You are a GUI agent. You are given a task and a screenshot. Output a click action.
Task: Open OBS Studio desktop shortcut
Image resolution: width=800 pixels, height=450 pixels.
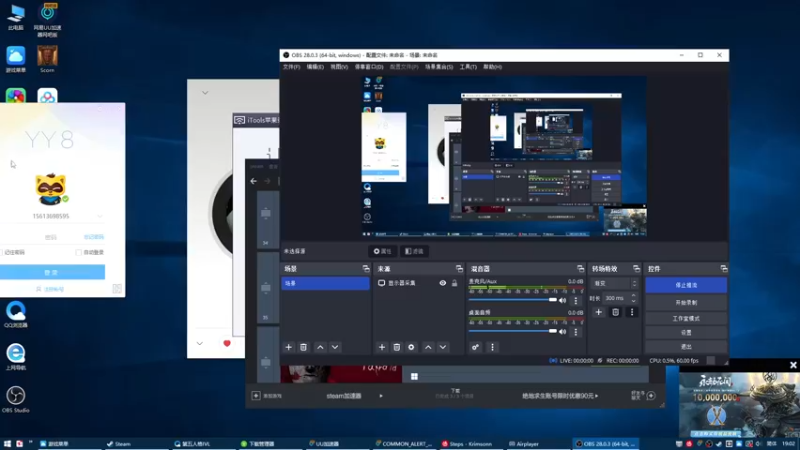15,399
